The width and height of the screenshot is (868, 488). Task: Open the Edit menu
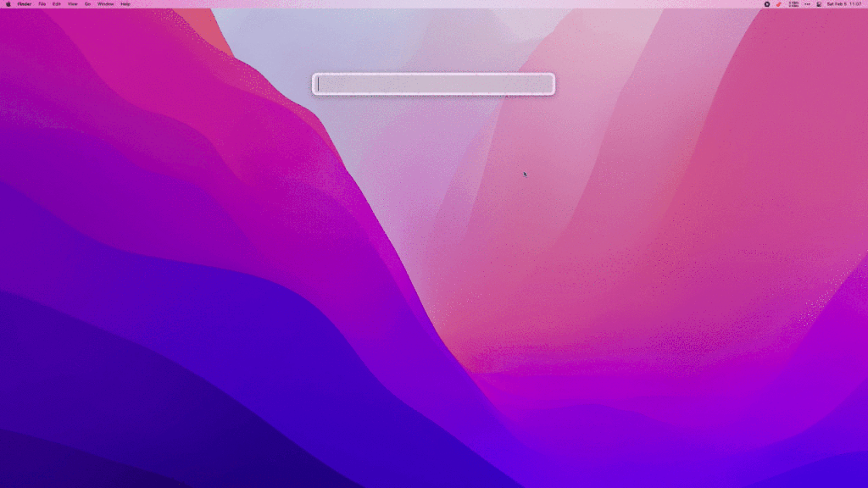pos(56,4)
